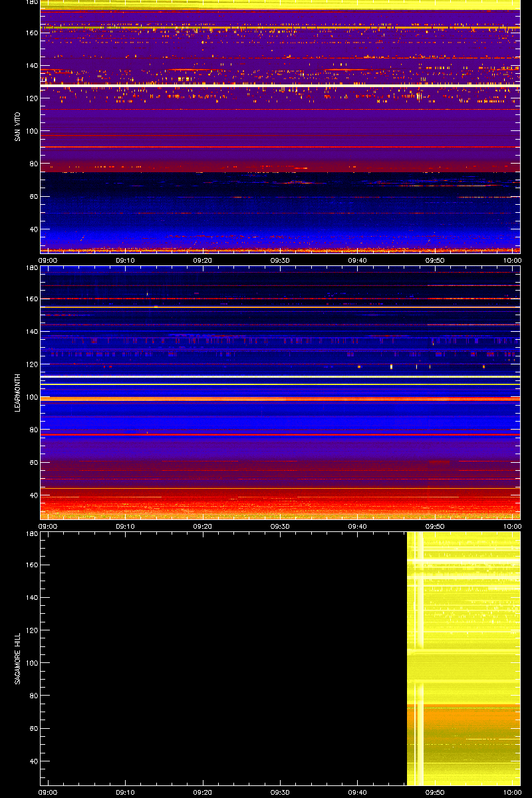The width and height of the screenshot is (532, 798).
Task: Click 09:10 time label under Learmonth panel
Action: pyautogui.click(x=125, y=527)
